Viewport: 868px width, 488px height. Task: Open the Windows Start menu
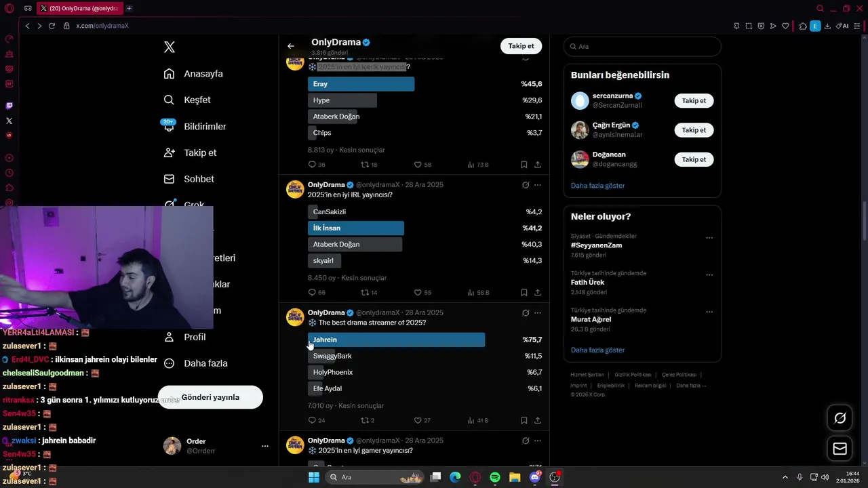pyautogui.click(x=314, y=477)
